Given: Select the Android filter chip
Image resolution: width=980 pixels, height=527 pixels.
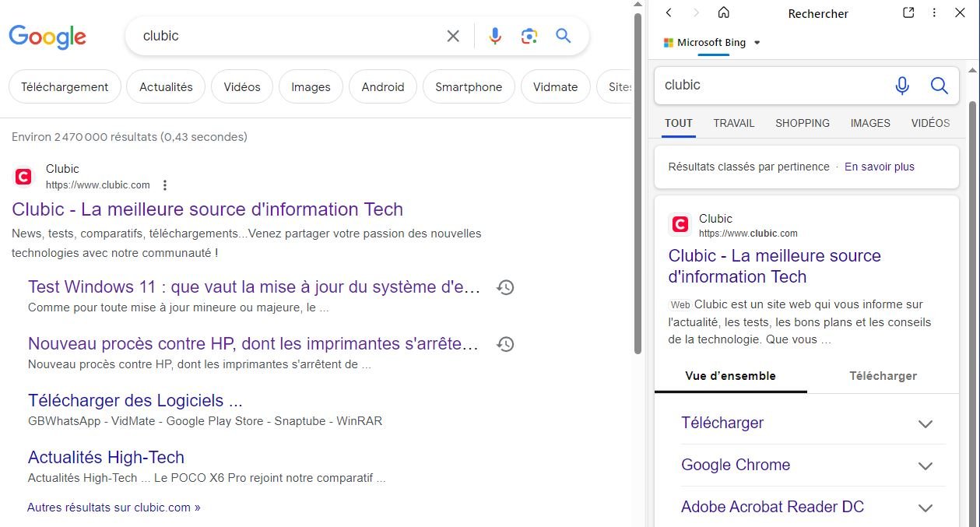Looking at the screenshot, I should click(x=383, y=87).
